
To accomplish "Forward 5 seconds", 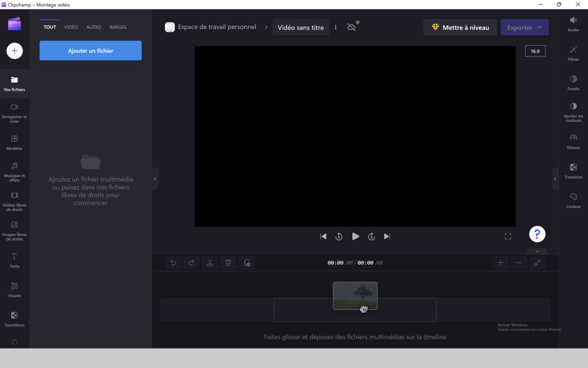I will (371, 237).
